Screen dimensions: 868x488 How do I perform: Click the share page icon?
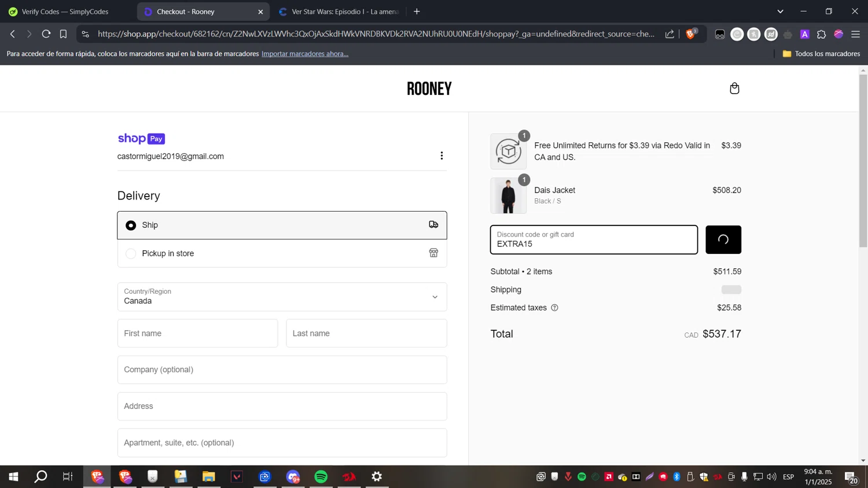pyautogui.click(x=670, y=34)
